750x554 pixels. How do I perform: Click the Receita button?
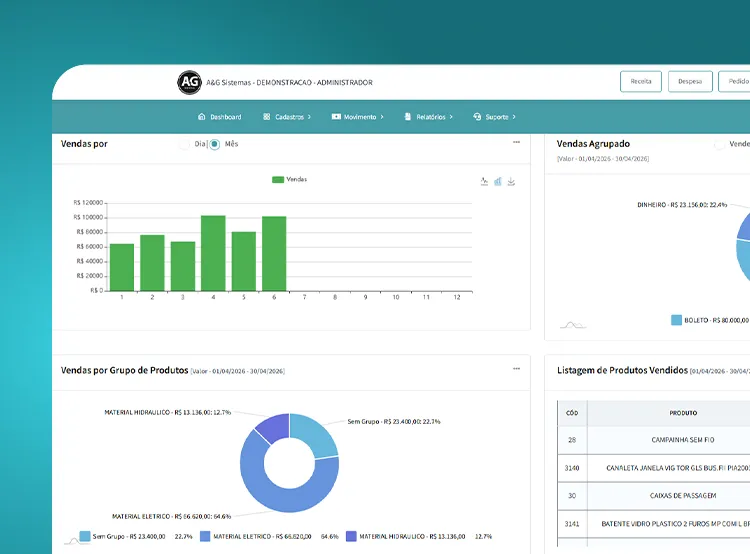coord(641,81)
